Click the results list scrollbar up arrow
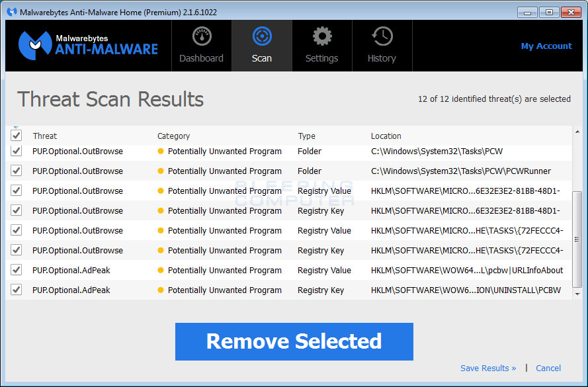The height and width of the screenshot is (387, 588). 577,132
